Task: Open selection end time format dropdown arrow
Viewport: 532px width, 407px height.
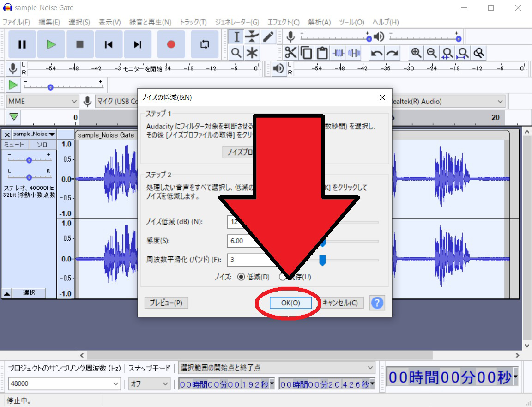Action: pos(372,383)
